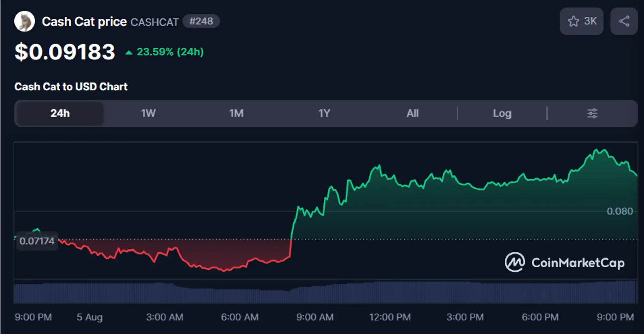Open chart settings sliders icon
644x334 pixels.
(x=592, y=113)
